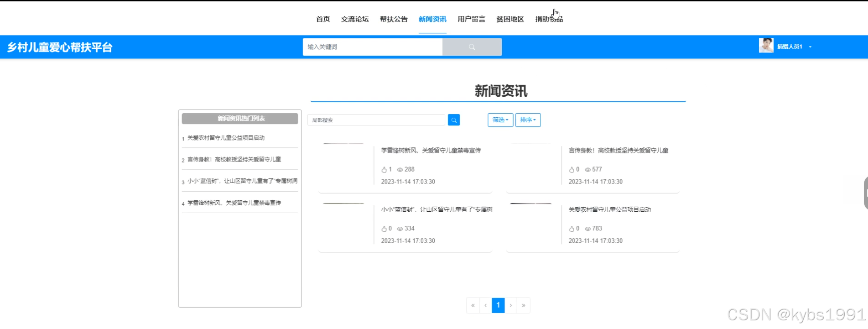Open the 筛选 dropdown

click(500, 120)
